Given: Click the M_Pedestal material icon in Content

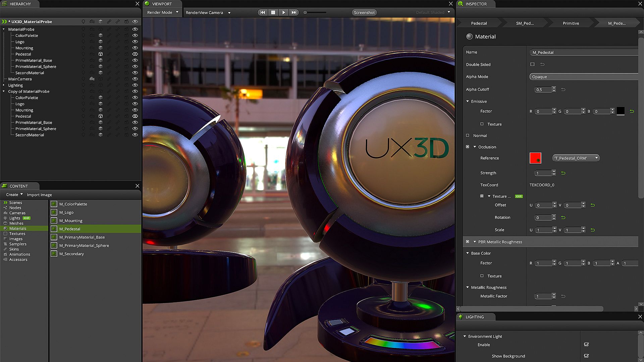Looking at the screenshot, I should [54, 229].
